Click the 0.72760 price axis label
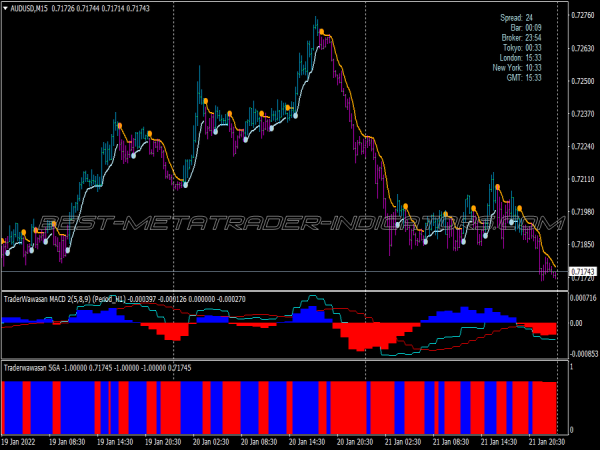Image resolution: width=600 pixels, height=450 pixels. 583,15
